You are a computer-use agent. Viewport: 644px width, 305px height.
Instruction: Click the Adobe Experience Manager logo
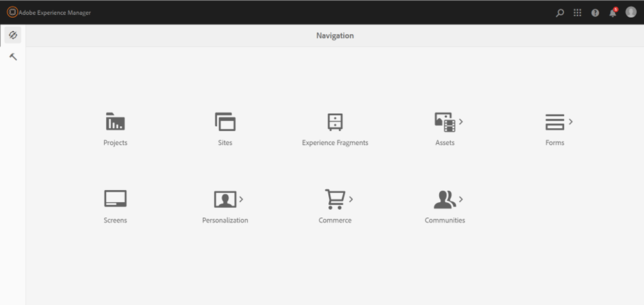coord(12,12)
